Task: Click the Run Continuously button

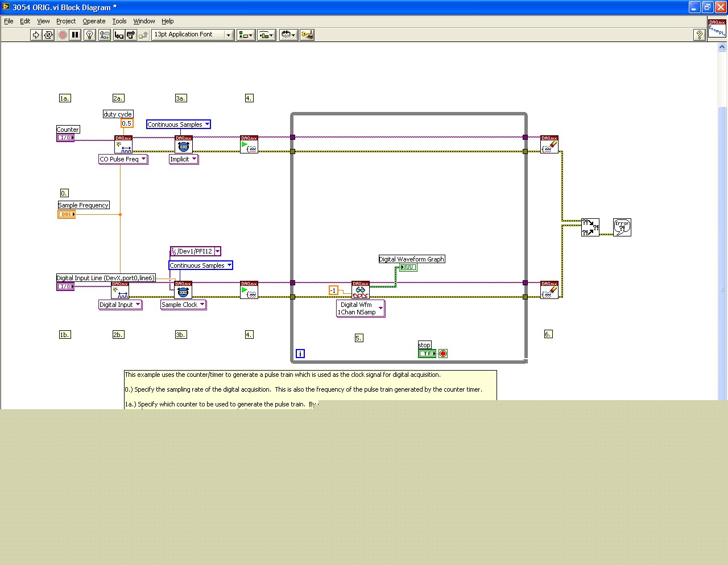Action: (48, 35)
